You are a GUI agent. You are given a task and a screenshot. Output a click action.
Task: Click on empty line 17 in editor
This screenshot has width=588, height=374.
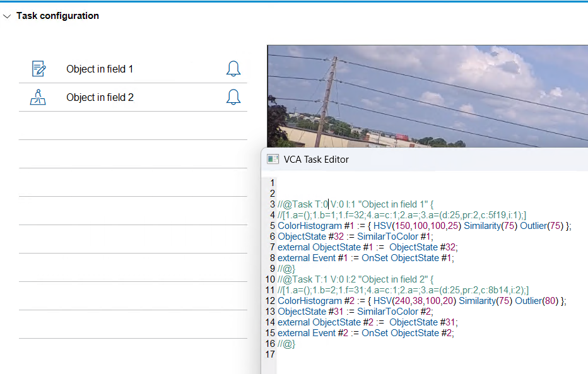tap(379, 354)
